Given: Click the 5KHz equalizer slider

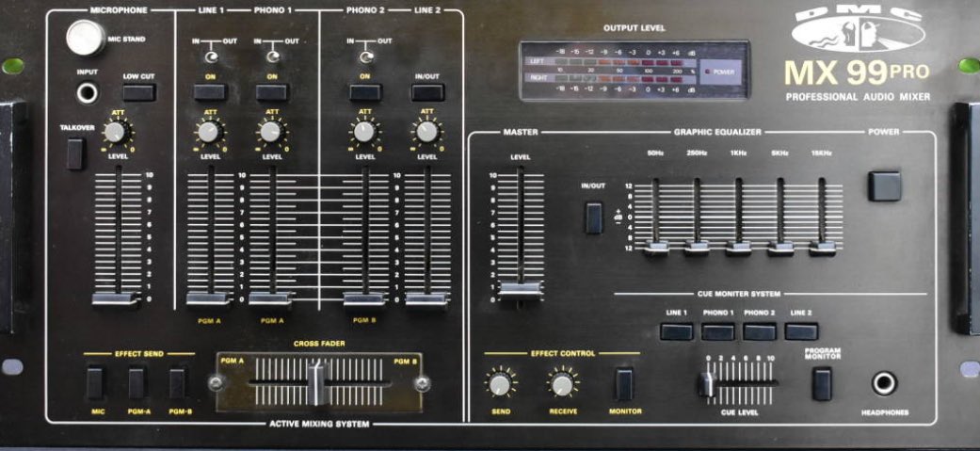Looking at the screenshot, I should pyautogui.click(x=780, y=248).
